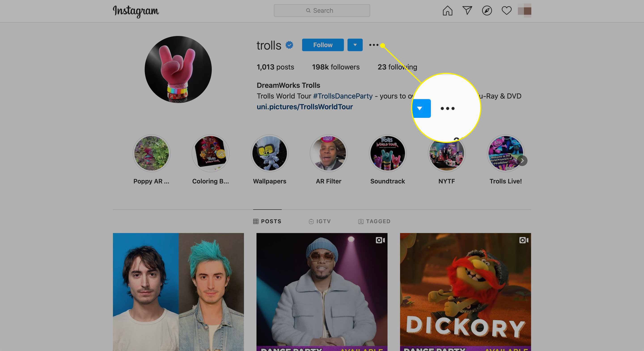Select the TAGGED tab

374,221
